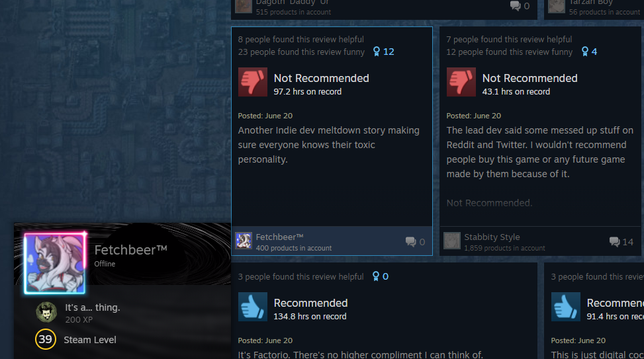Open comments bubble on Fetchbeer's review
The image size is (644, 359).
point(415,242)
